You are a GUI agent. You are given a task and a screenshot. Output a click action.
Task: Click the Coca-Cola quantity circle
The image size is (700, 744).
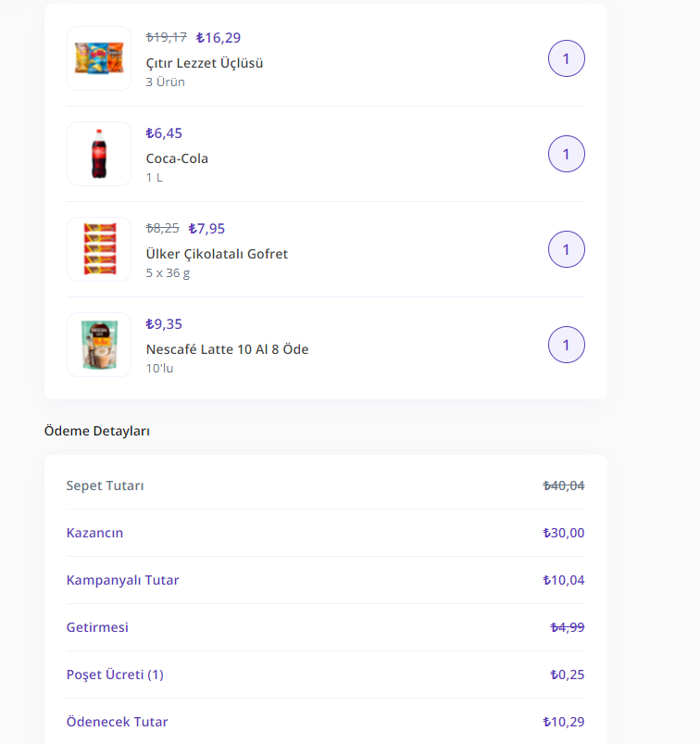pos(567,154)
